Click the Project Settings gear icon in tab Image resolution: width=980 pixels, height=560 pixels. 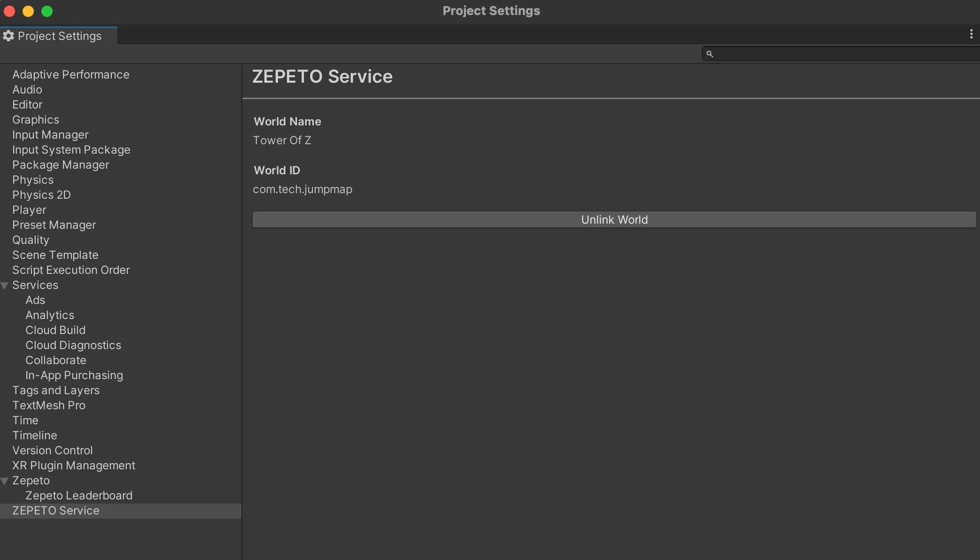tap(8, 36)
